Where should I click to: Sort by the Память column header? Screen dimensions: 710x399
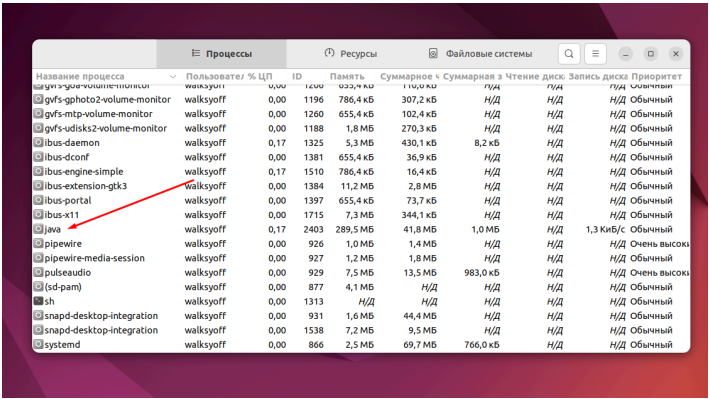(347, 77)
